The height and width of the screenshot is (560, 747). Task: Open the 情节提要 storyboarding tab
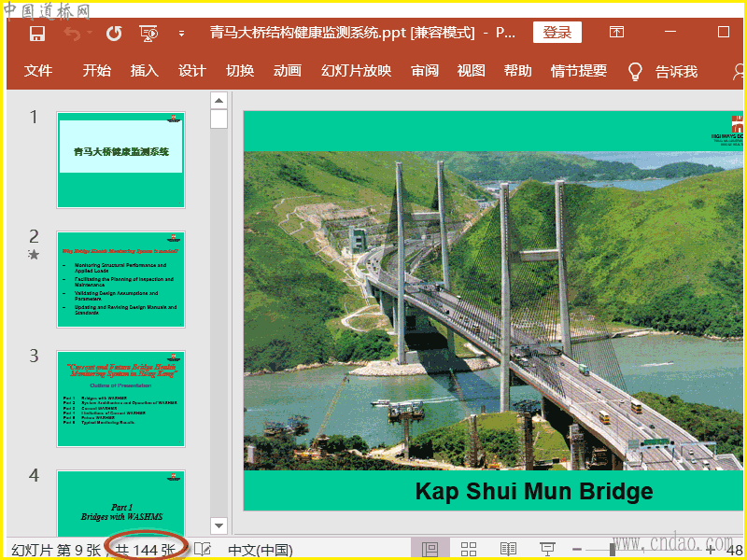tap(579, 71)
